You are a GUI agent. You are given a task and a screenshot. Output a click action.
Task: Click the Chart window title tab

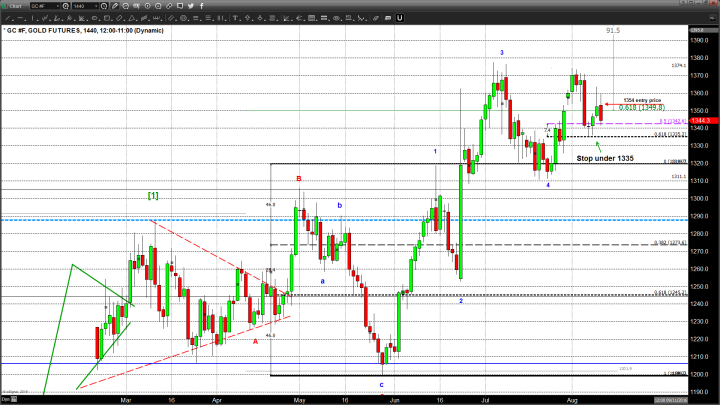(x=15, y=5)
